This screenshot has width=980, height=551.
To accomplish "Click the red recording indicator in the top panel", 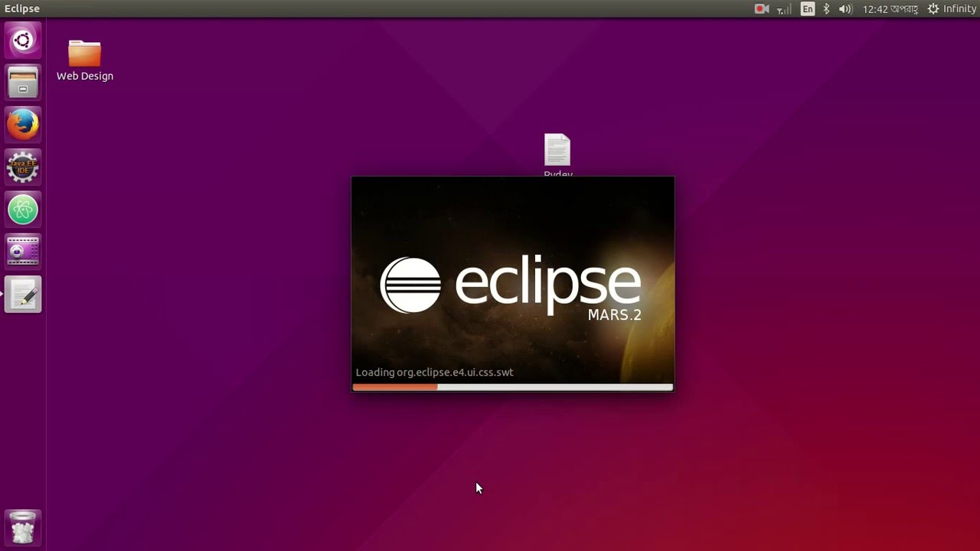I will coord(761,9).
